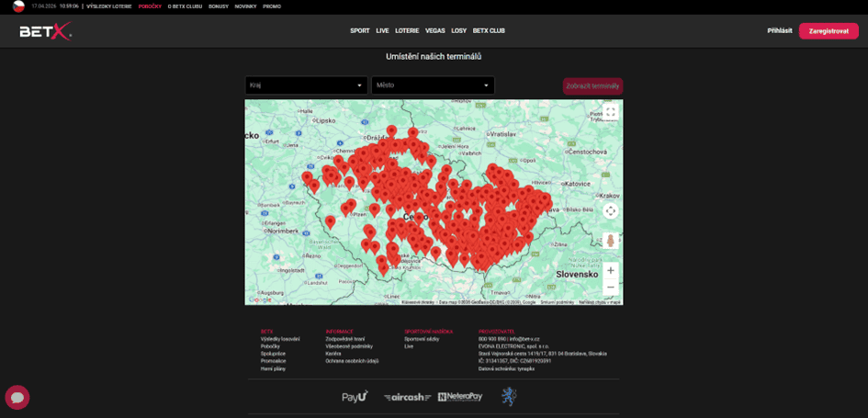
Task: Zoom out the map with minus button
Action: point(611,287)
